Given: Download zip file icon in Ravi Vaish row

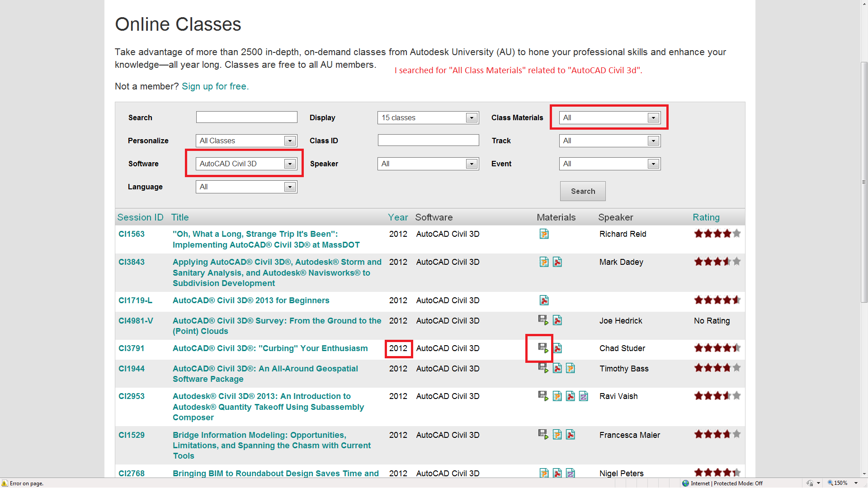Looking at the screenshot, I should pyautogui.click(x=584, y=396).
